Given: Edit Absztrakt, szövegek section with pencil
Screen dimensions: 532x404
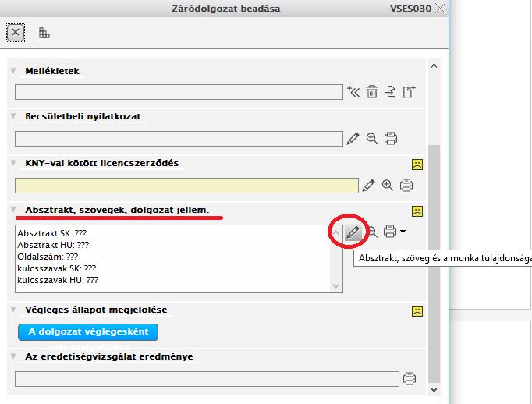Looking at the screenshot, I should point(353,232).
